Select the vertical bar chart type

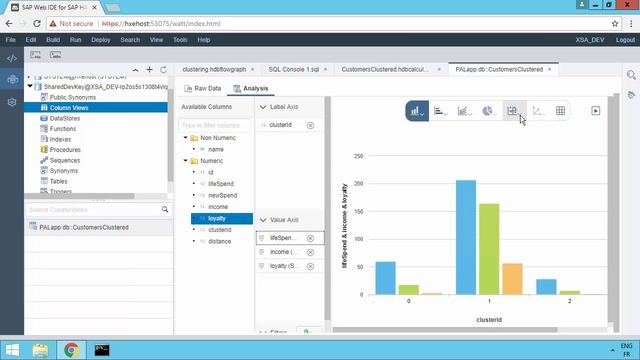(x=417, y=111)
